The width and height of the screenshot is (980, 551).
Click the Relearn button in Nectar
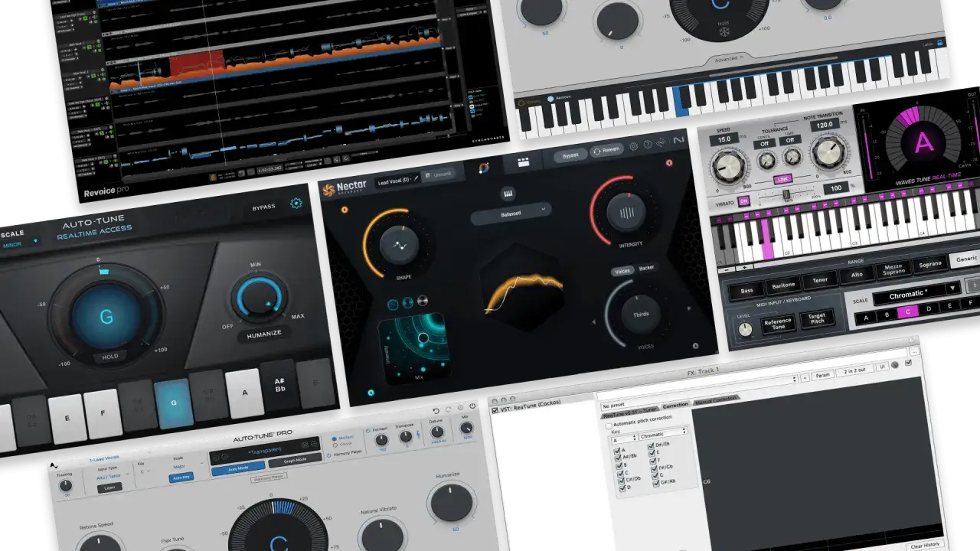click(606, 149)
